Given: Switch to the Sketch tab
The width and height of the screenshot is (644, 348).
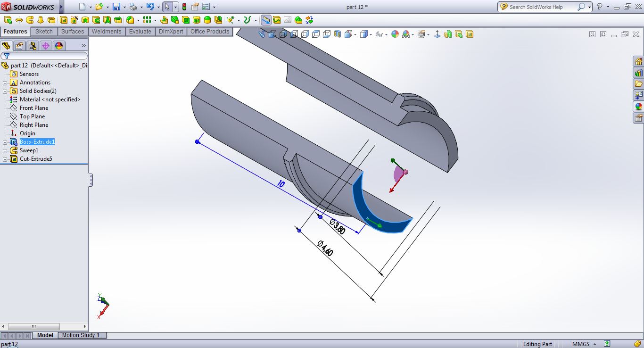Looking at the screenshot, I should [x=44, y=32].
